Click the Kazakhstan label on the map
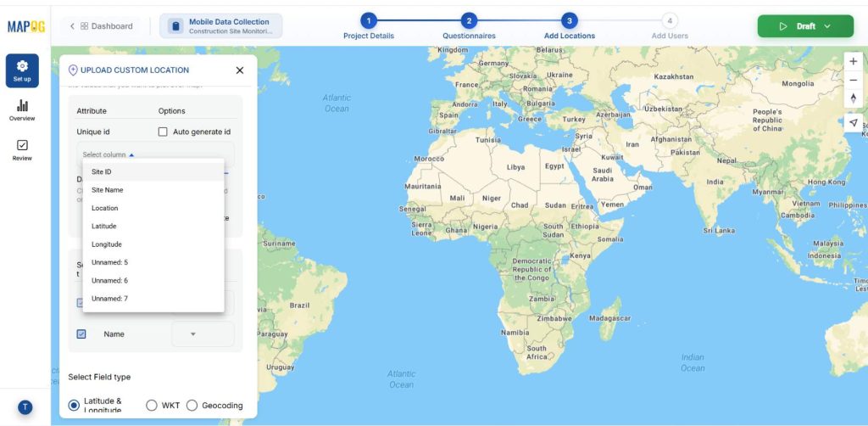This screenshot has width=868, height=426. tap(674, 76)
